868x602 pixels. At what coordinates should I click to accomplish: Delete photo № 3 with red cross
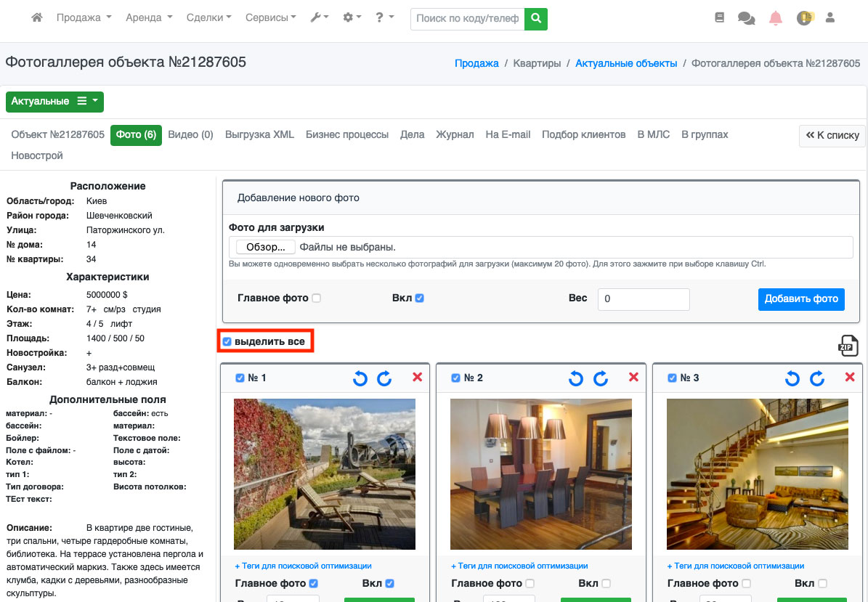(x=850, y=377)
